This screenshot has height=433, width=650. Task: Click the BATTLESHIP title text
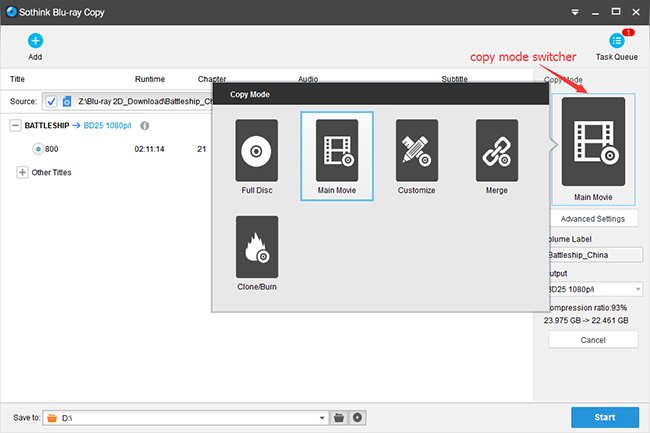(47, 126)
